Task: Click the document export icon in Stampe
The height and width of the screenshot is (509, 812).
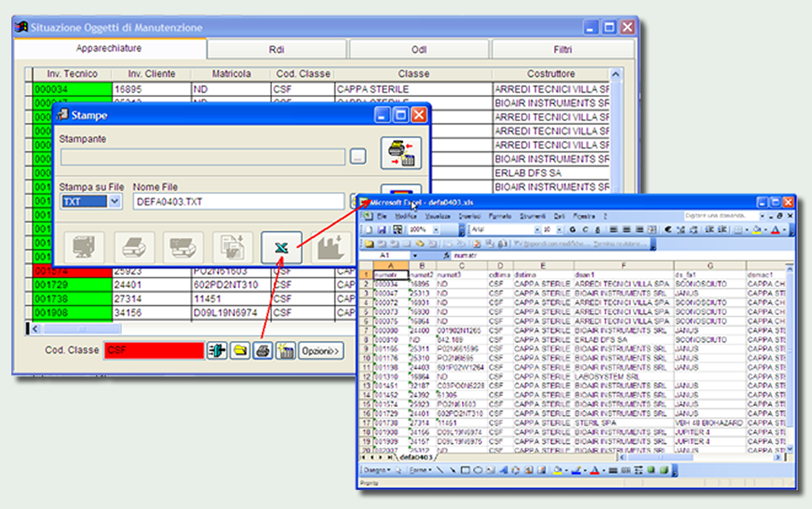Action: pyautogui.click(x=233, y=248)
